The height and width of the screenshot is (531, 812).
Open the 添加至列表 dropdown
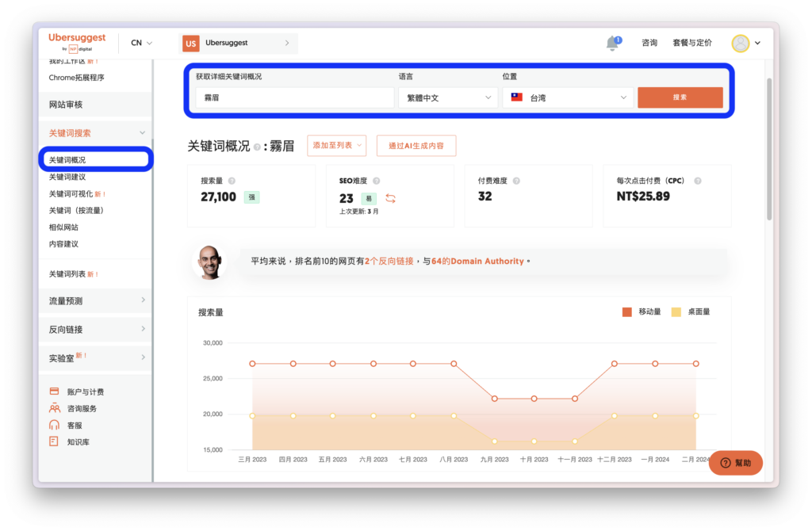point(336,145)
